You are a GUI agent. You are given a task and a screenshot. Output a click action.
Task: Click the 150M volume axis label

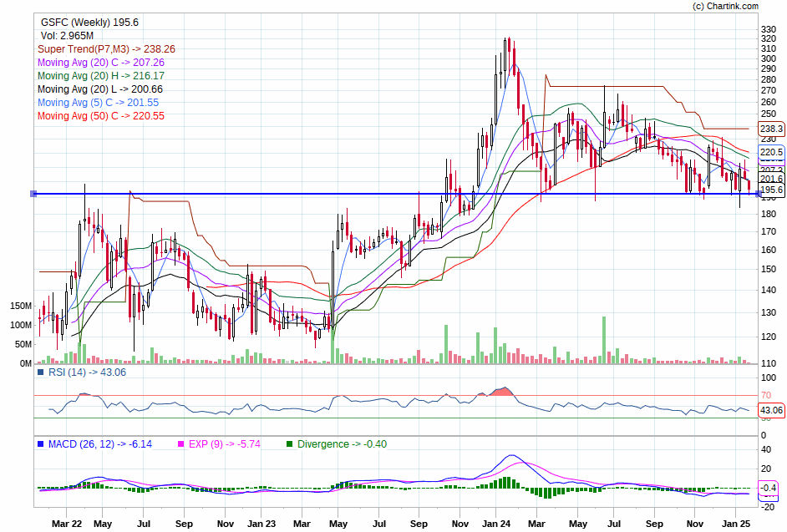[21, 307]
